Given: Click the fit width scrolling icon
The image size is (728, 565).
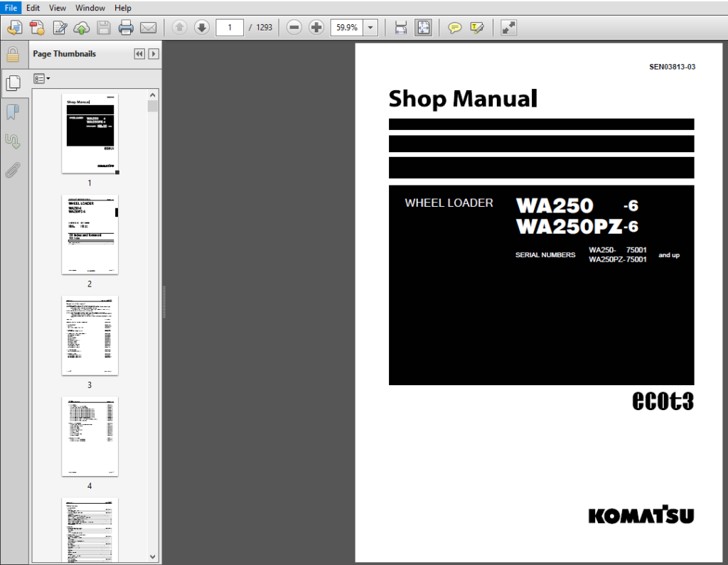Looking at the screenshot, I should (x=401, y=28).
